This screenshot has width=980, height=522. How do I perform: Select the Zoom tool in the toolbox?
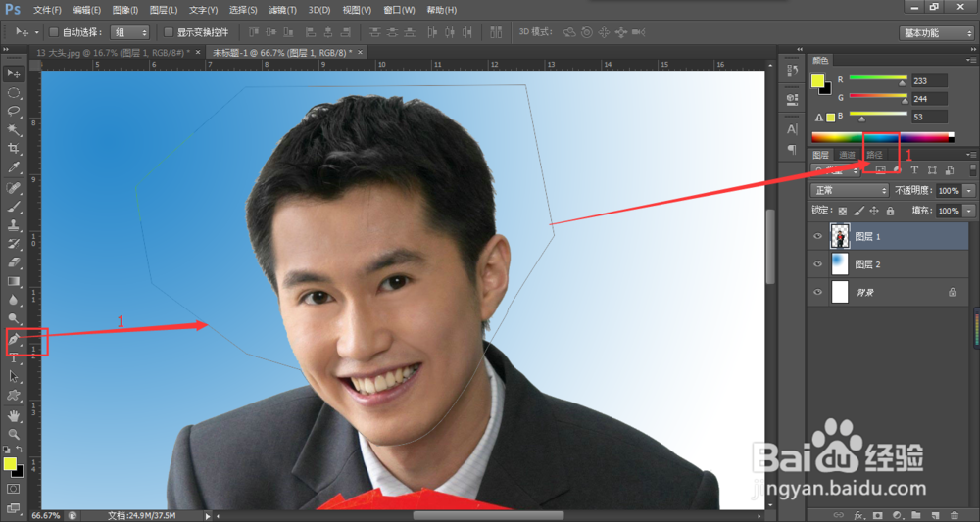(14, 434)
